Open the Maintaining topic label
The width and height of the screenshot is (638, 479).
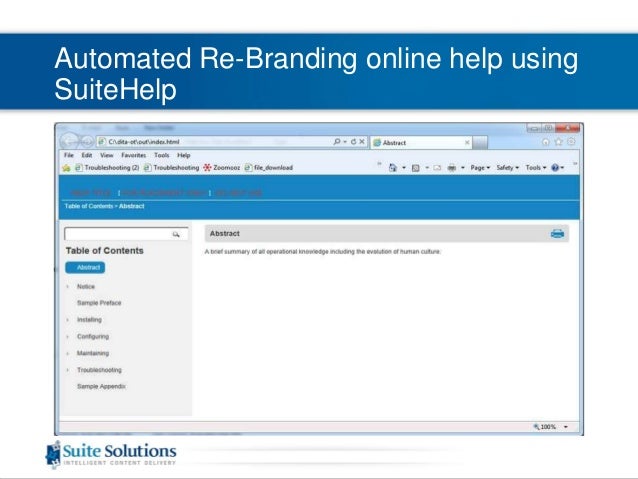click(93, 353)
